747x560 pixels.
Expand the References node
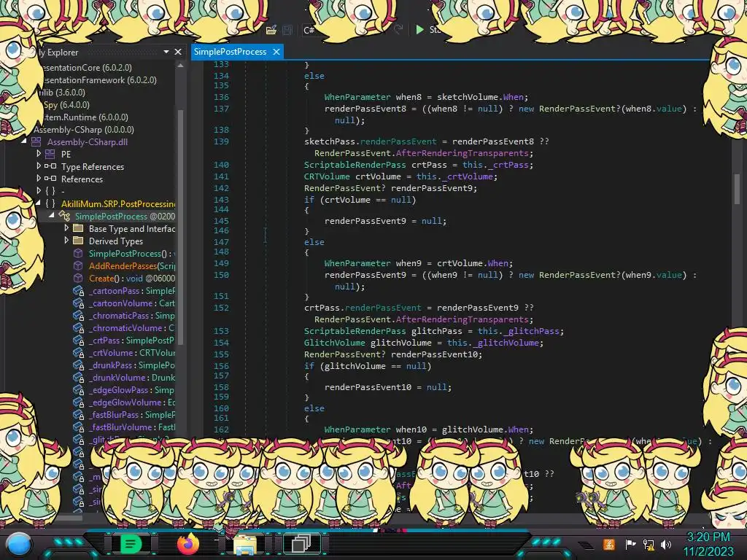[x=39, y=178]
